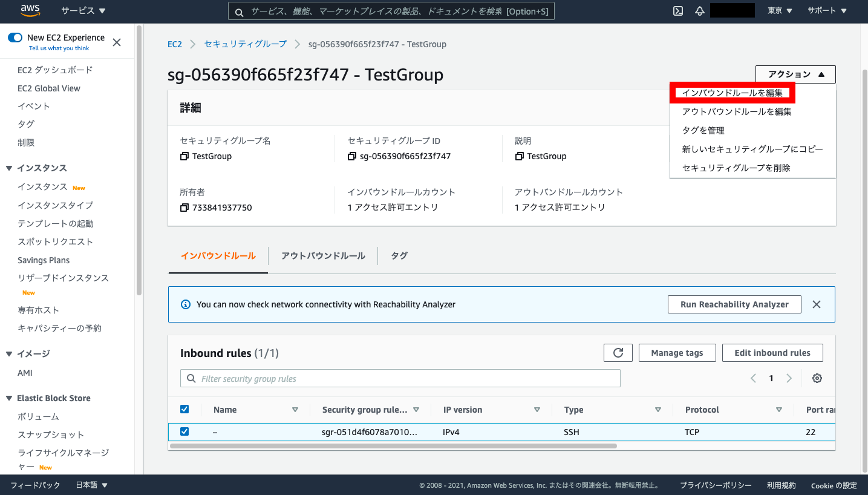This screenshot has height=495, width=868.
Task: Open Cookie の設定 in footer
Action: pyautogui.click(x=834, y=485)
